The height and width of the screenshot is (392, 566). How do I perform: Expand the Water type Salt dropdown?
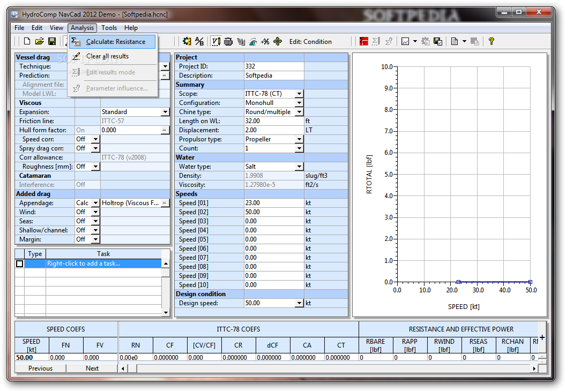pyautogui.click(x=299, y=167)
